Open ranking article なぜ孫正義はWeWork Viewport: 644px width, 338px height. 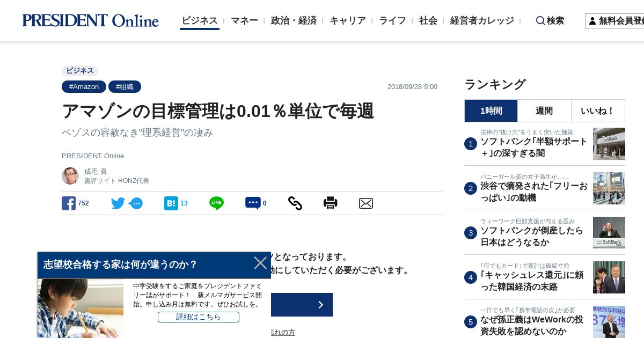[532, 326]
